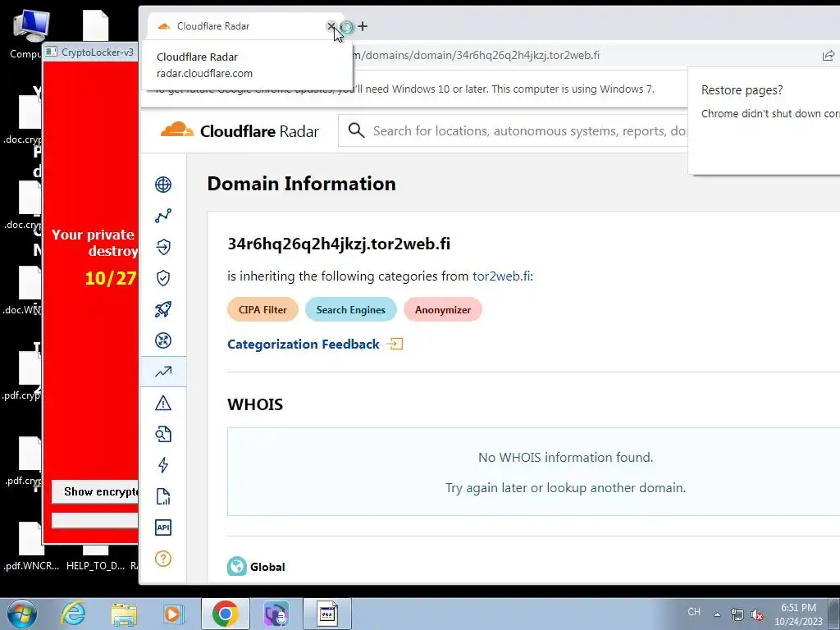Screen dimensions: 840x630
Task: Click the Domain Information heading
Action: 302,183
